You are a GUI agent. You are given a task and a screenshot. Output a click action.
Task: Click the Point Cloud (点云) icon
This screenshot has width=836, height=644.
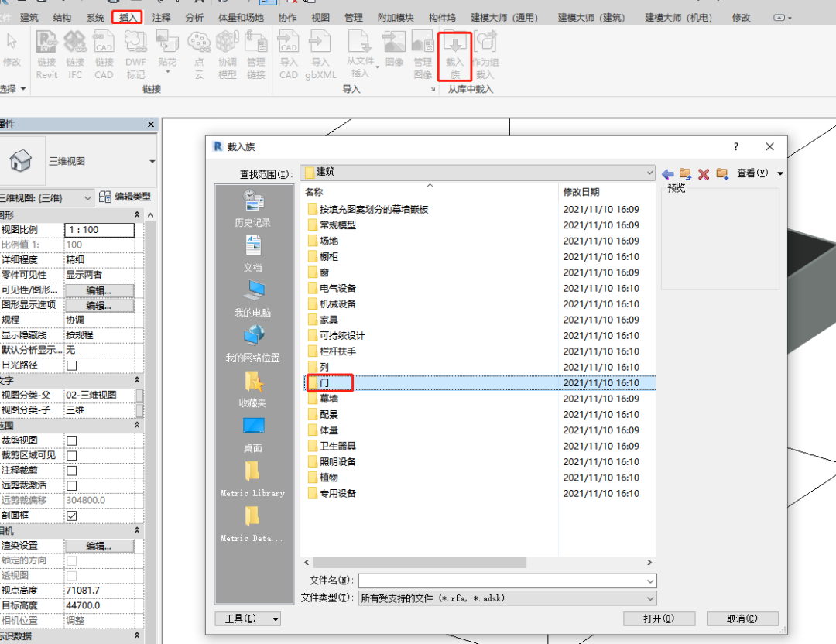tap(199, 55)
